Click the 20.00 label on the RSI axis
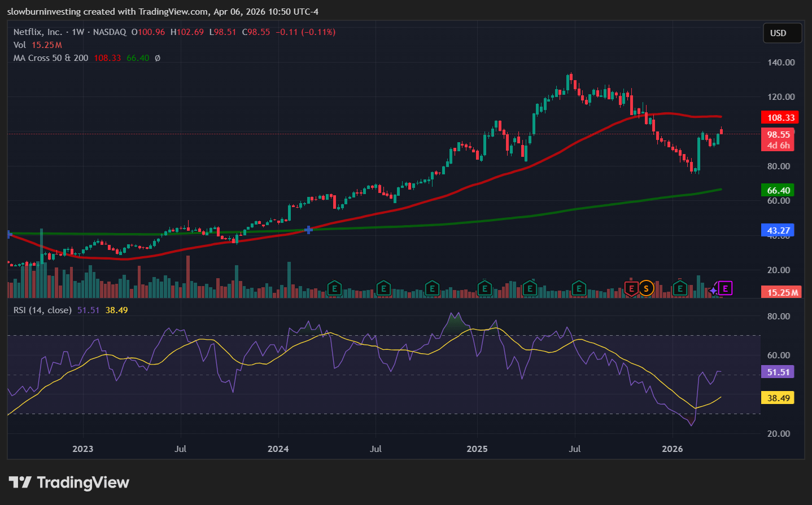Screen dimensions: 812x505 coord(779,434)
